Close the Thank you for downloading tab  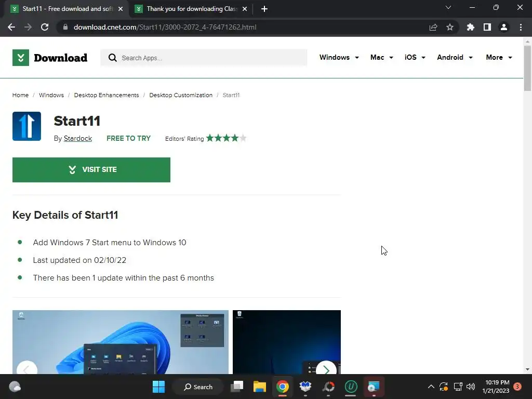coord(245,9)
